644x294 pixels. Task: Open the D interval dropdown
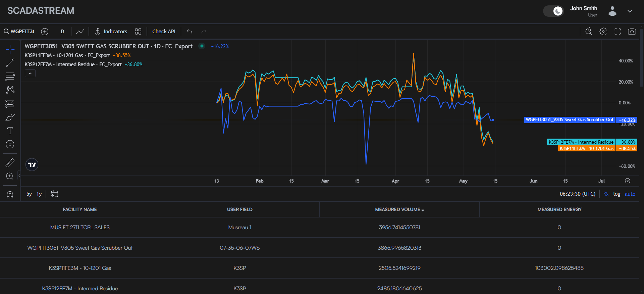tap(62, 32)
